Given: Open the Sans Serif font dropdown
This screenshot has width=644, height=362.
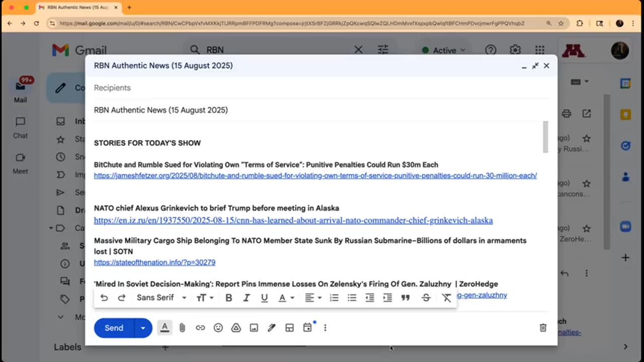Looking at the screenshot, I should click(x=162, y=298).
